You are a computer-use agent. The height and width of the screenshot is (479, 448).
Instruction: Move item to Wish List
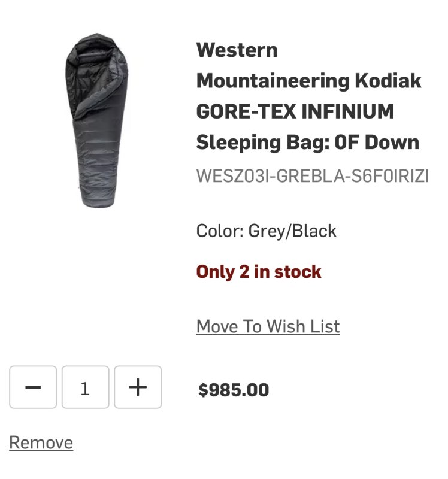click(x=268, y=326)
